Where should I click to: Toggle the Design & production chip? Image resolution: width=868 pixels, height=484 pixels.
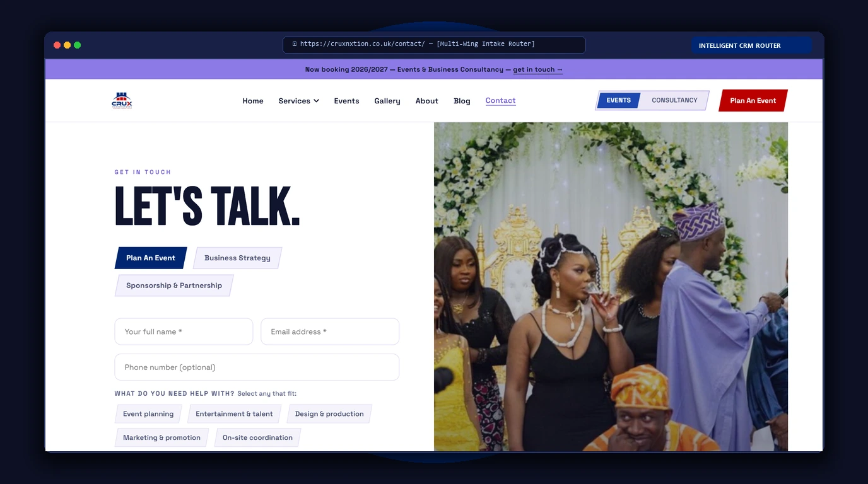329,414
